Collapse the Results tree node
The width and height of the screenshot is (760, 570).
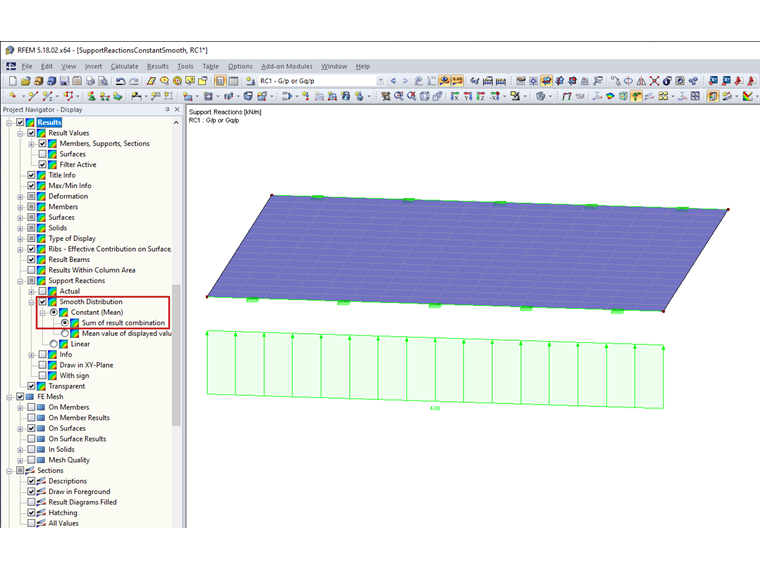pos(9,123)
